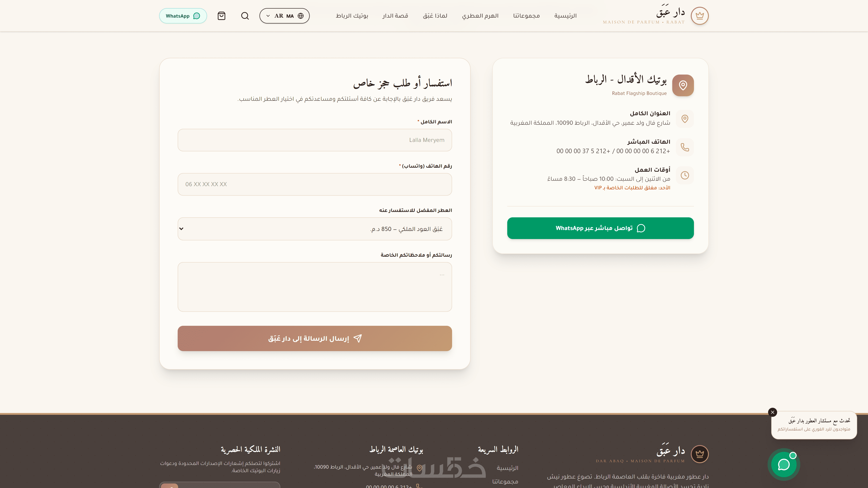Expand the preferred perfume select dropdown
868x488 pixels.
pyautogui.click(x=315, y=229)
